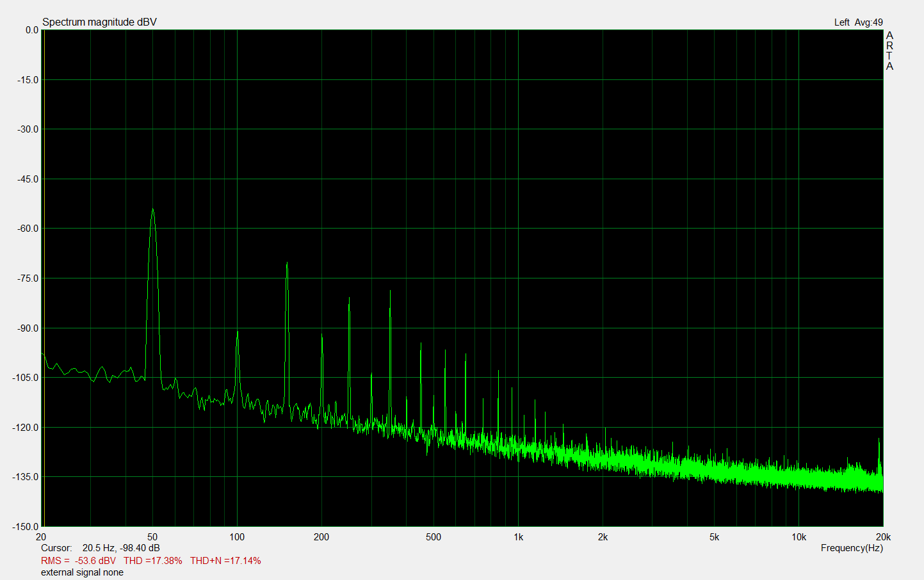Image resolution: width=924 pixels, height=580 pixels.
Task: Click the 500 Hz x-axis label
Action: tap(434, 537)
